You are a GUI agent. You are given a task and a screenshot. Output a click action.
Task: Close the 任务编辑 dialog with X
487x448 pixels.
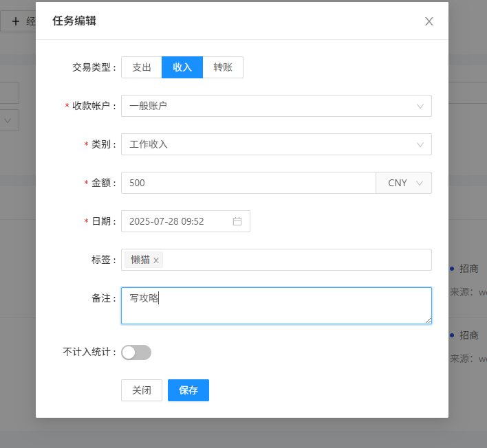(x=429, y=21)
